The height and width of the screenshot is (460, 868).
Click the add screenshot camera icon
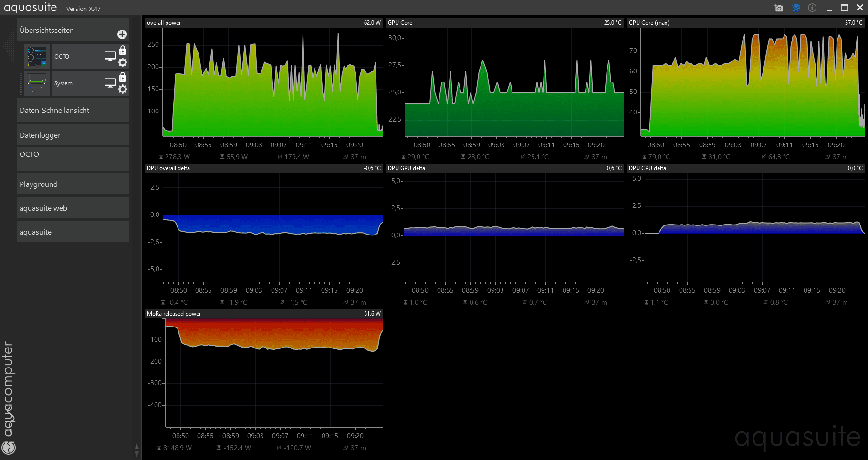pyautogui.click(x=779, y=8)
